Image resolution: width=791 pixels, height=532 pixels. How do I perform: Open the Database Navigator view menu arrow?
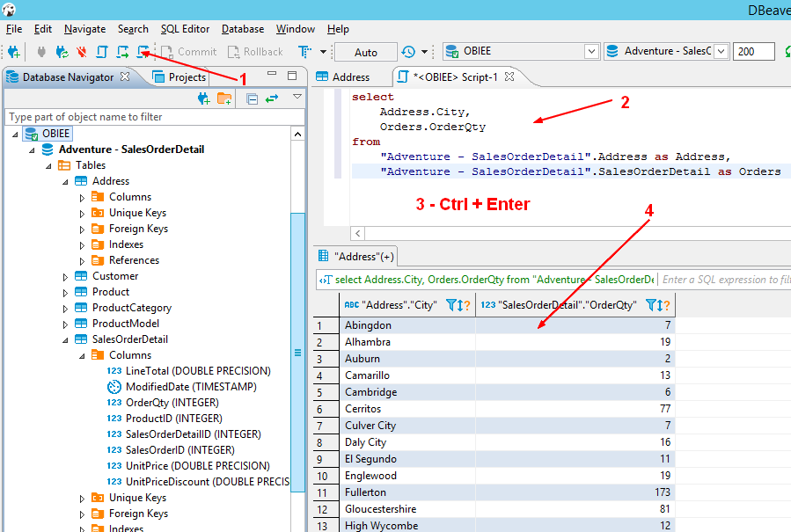click(x=297, y=98)
